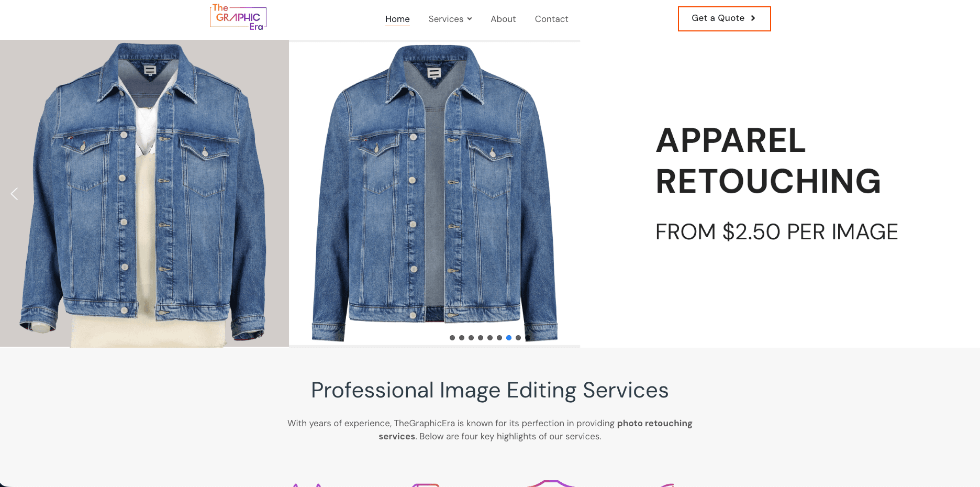The height and width of the screenshot is (487, 980).
Task: Click The Graphic Era logo
Action: tap(238, 17)
